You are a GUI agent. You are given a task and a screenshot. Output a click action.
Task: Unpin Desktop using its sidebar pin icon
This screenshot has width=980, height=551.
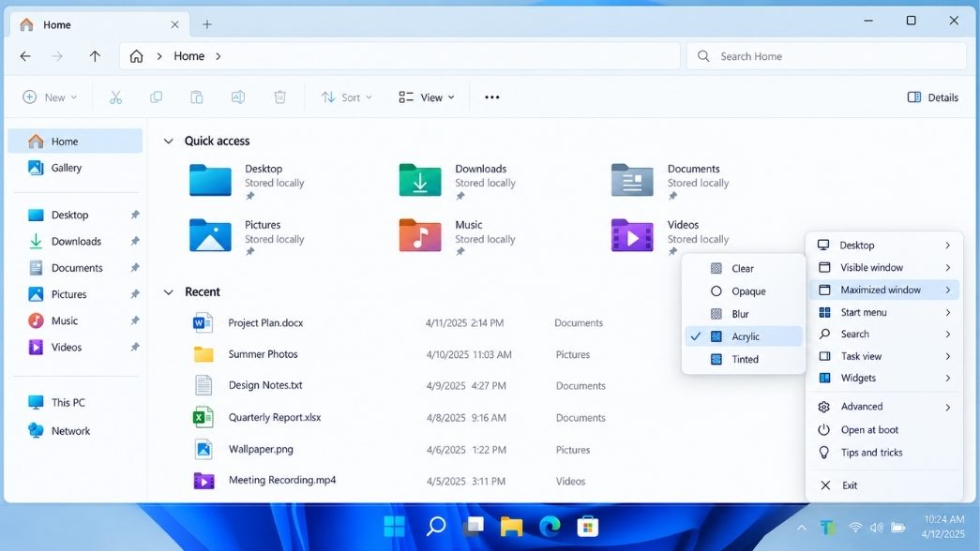click(x=135, y=215)
